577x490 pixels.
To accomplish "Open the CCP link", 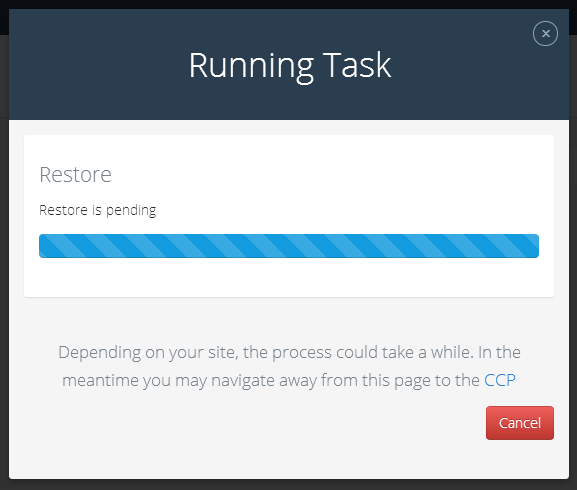I will pos(499,380).
